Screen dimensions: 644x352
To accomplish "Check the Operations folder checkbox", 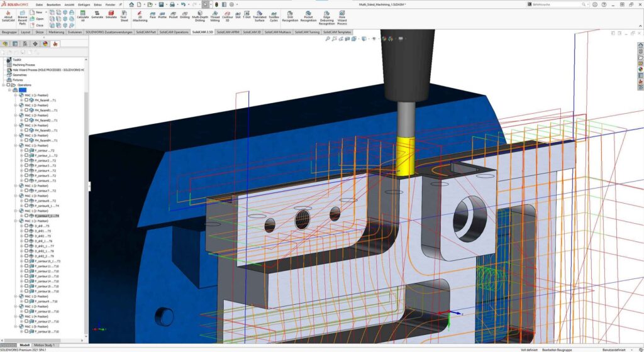I will click(7, 85).
